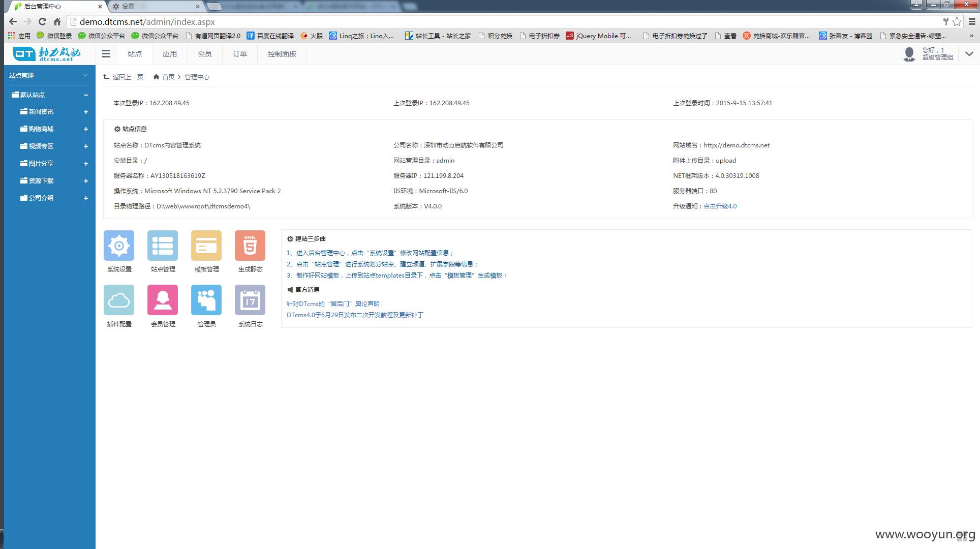Image resolution: width=980 pixels, height=549 pixels.
Task: Open jQuery Mobile bookmark
Action: click(598, 36)
